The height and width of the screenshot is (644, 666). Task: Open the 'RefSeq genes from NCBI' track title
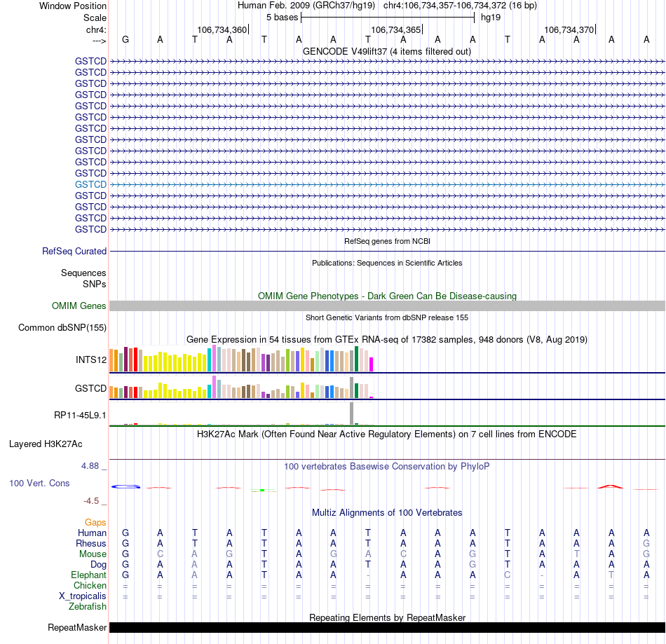point(387,241)
